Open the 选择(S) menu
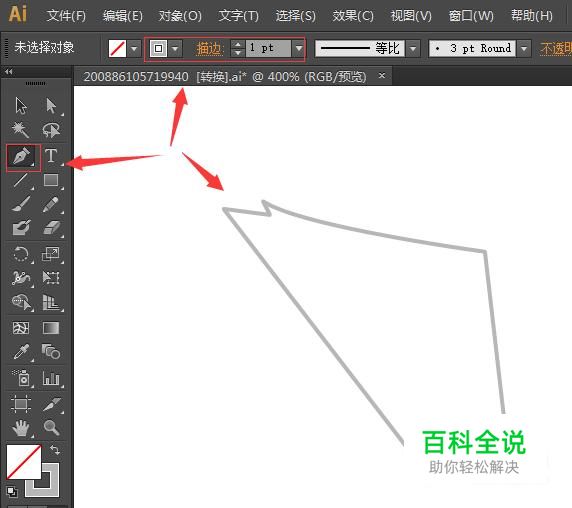 pos(295,16)
